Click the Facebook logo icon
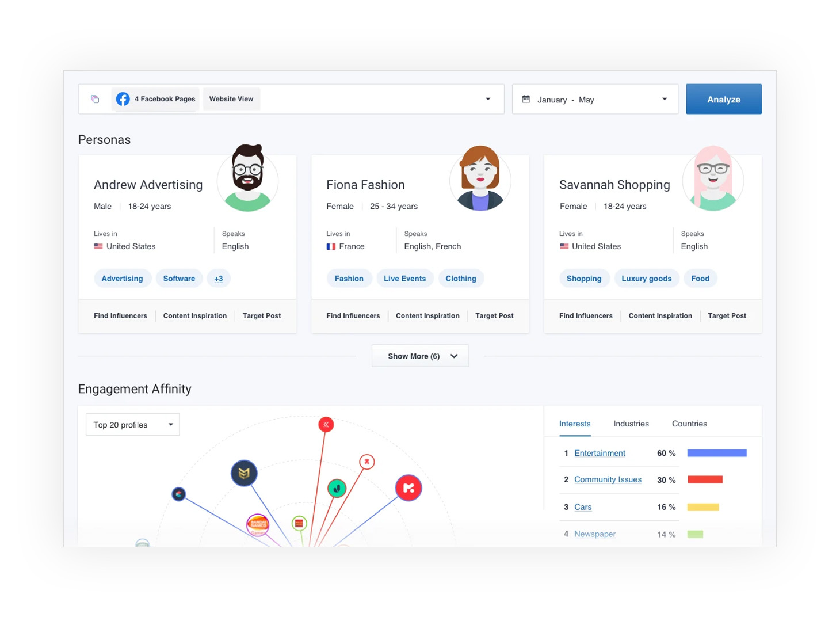Screen dimensions: 840x621 tap(123, 99)
